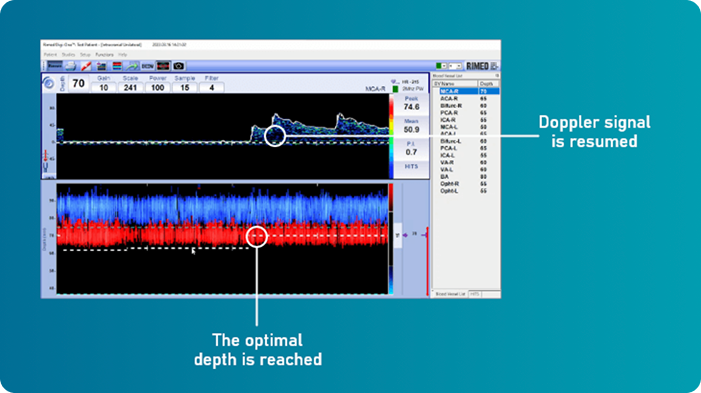Click the spectrum image icon after the pen

pos(101,66)
